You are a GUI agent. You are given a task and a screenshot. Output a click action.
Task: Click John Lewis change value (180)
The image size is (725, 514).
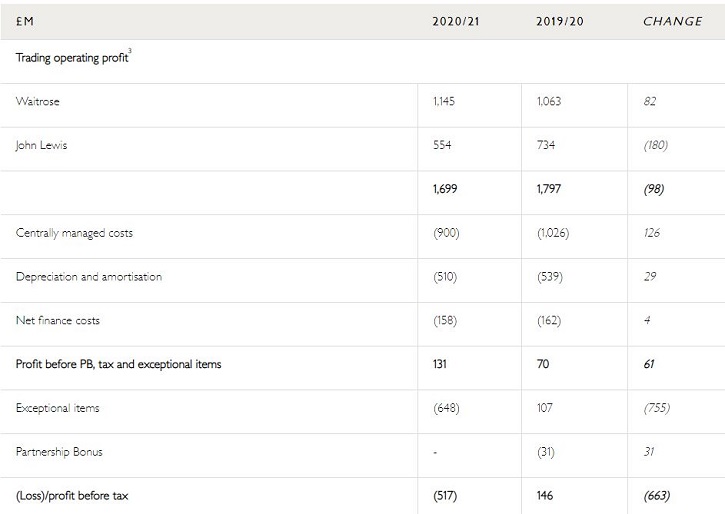tap(656, 145)
